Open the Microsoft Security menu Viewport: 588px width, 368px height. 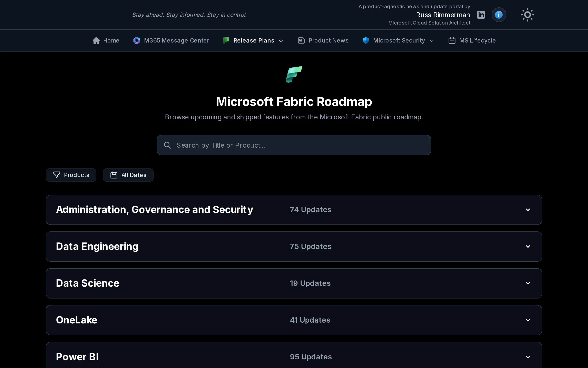[398, 40]
